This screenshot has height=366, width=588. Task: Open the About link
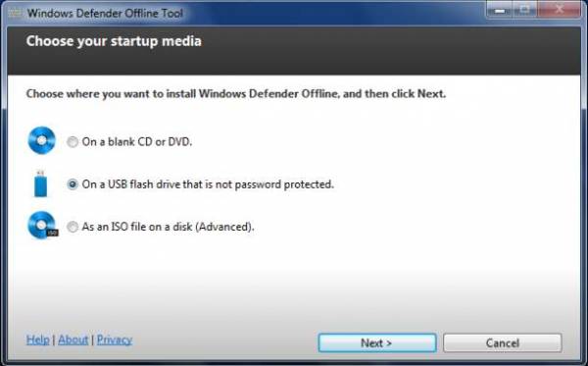73,340
